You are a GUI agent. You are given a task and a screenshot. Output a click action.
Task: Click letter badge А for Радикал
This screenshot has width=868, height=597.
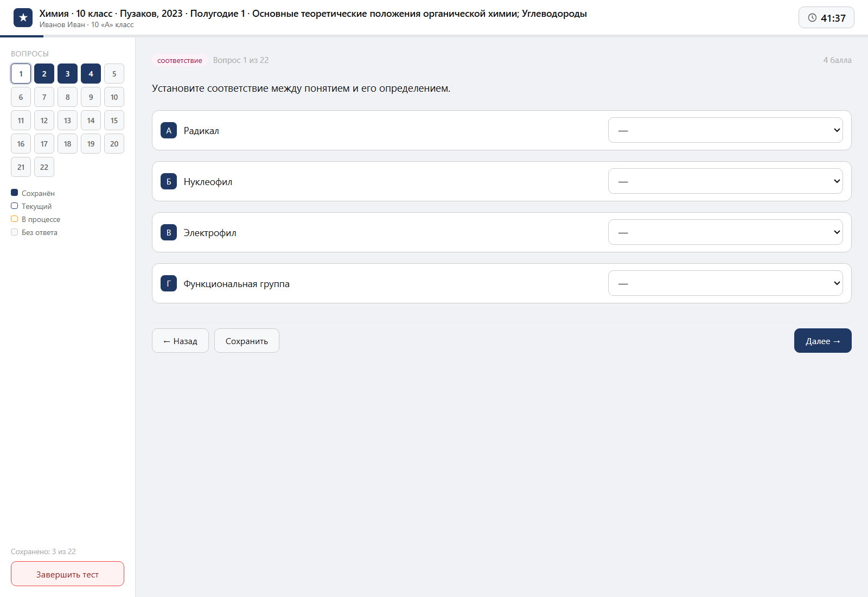click(x=169, y=130)
